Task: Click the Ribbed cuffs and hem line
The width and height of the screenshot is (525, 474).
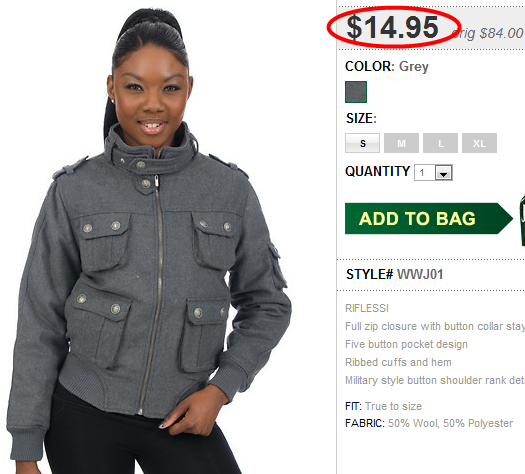Action: coord(398,362)
